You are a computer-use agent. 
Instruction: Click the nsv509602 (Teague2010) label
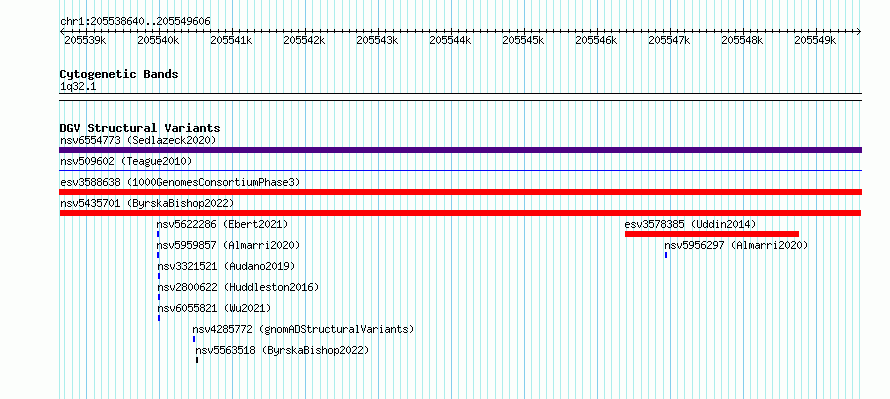126,161
